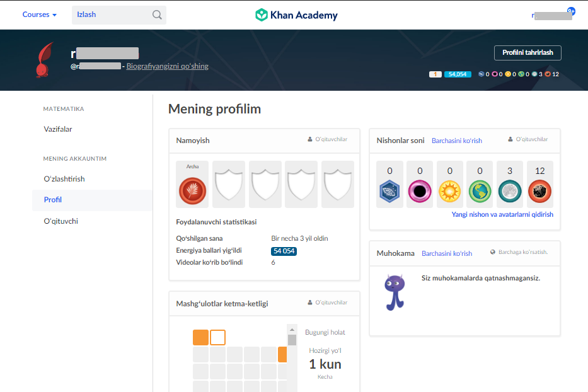Open O'qituvchilar privacy setting for Nishonlar soni
The height and width of the screenshot is (392, 588).
click(528, 139)
